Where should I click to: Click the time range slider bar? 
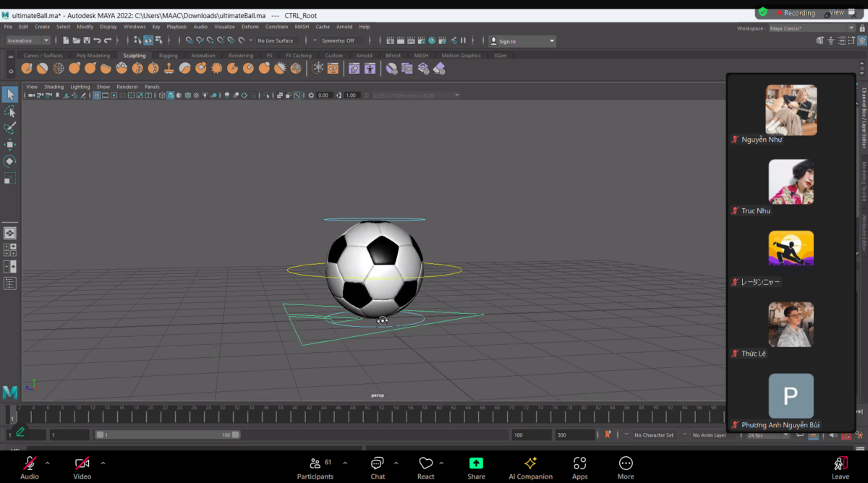tap(167, 435)
